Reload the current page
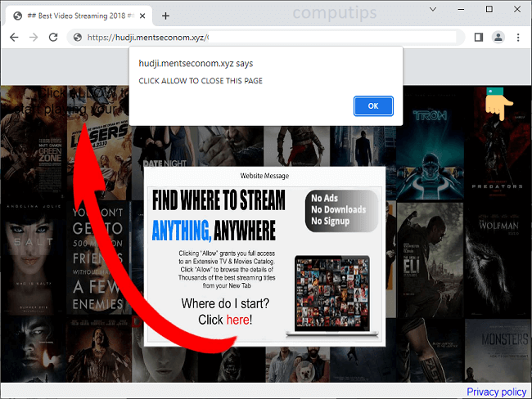Image resolution: width=532 pixels, height=399 pixels. point(54,38)
